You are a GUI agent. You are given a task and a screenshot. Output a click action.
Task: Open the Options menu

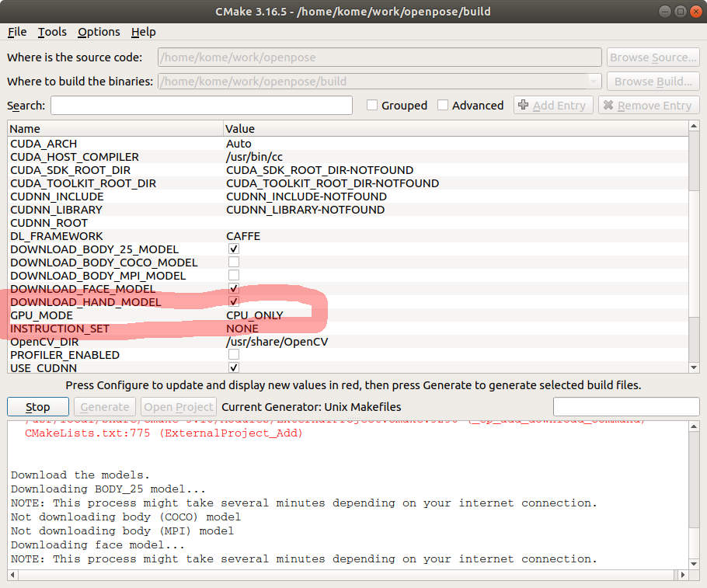coord(99,32)
